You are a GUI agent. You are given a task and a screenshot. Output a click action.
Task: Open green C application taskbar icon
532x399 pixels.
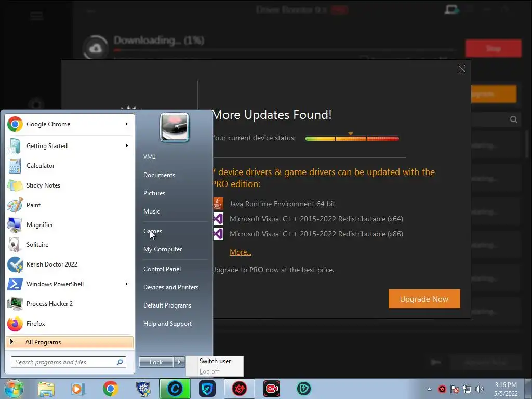tap(175, 389)
